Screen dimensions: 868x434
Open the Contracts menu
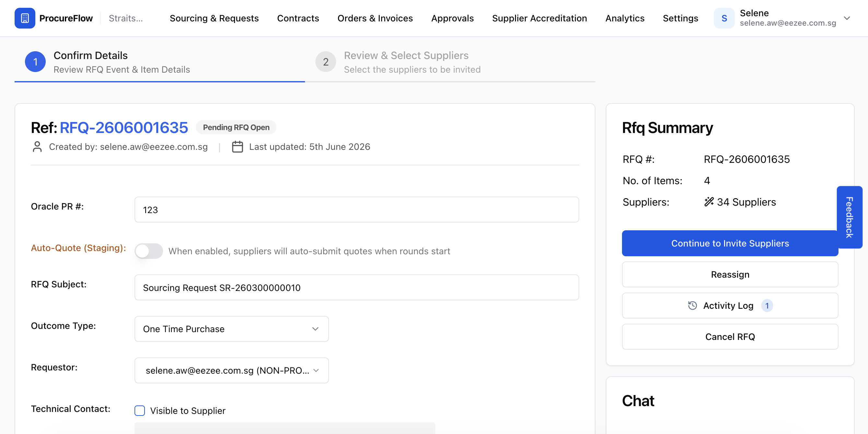[x=298, y=18]
